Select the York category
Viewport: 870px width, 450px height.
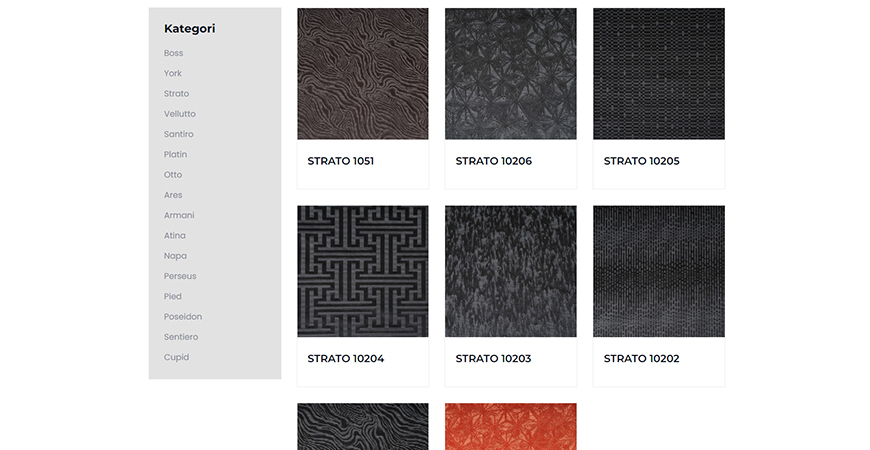coord(173,73)
